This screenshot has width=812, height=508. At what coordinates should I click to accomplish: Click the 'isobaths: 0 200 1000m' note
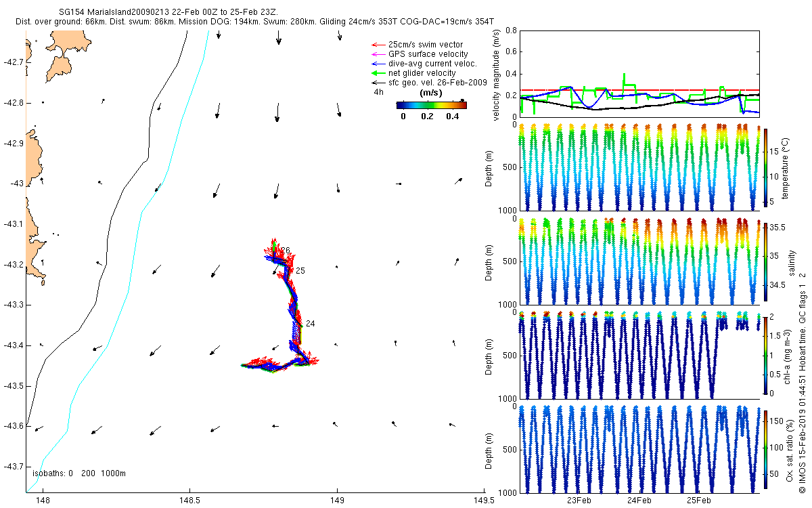coord(79,473)
